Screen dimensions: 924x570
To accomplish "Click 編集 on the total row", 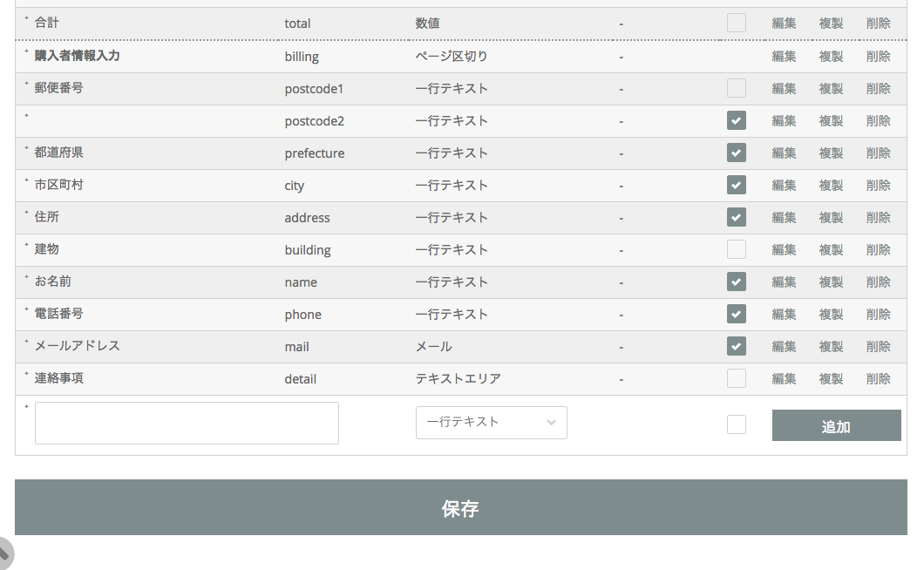I will click(784, 24).
